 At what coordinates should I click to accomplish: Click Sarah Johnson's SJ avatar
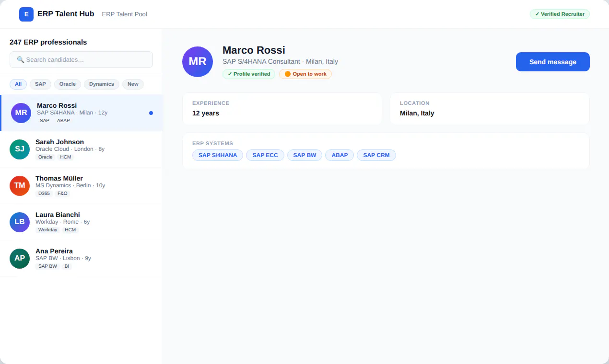pyautogui.click(x=20, y=149)
